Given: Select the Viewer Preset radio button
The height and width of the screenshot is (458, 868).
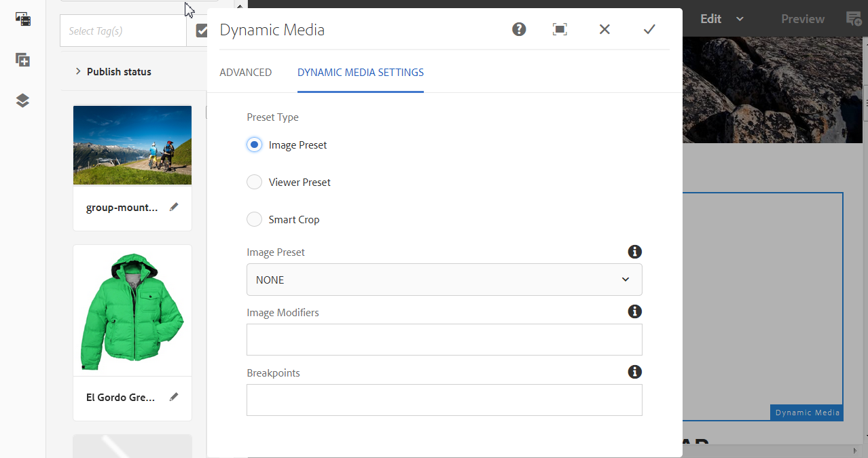Looking at the screenshot, I should (254, 182).
